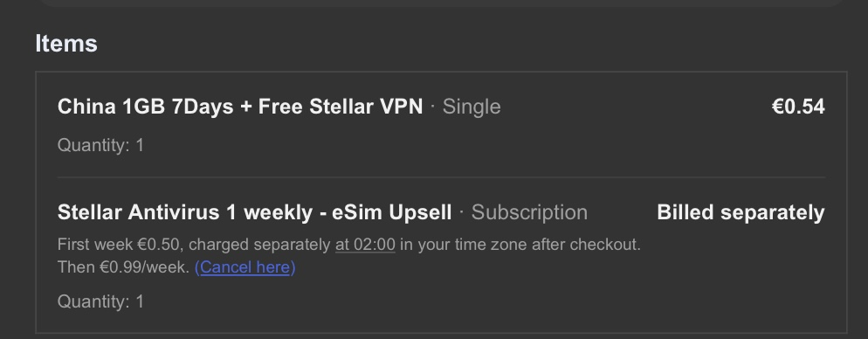Click the Free Stellar VPN portion of title
This screenshot has width=868, height=339.
[341, 107]
